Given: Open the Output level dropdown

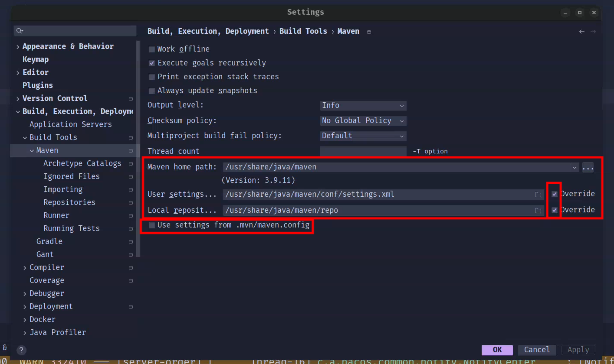Looking at the screenshot, I should pyautogui.click(x=363, y=106).
